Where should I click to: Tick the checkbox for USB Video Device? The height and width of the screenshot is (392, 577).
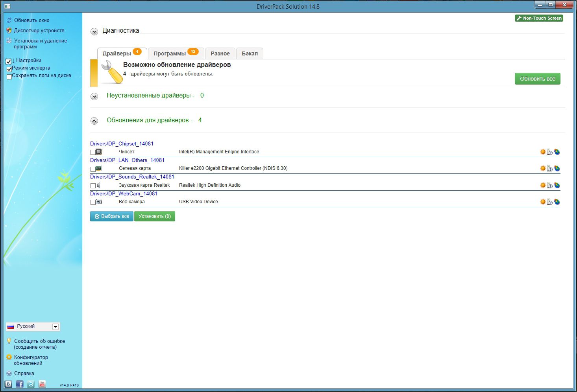coord(93,202)
